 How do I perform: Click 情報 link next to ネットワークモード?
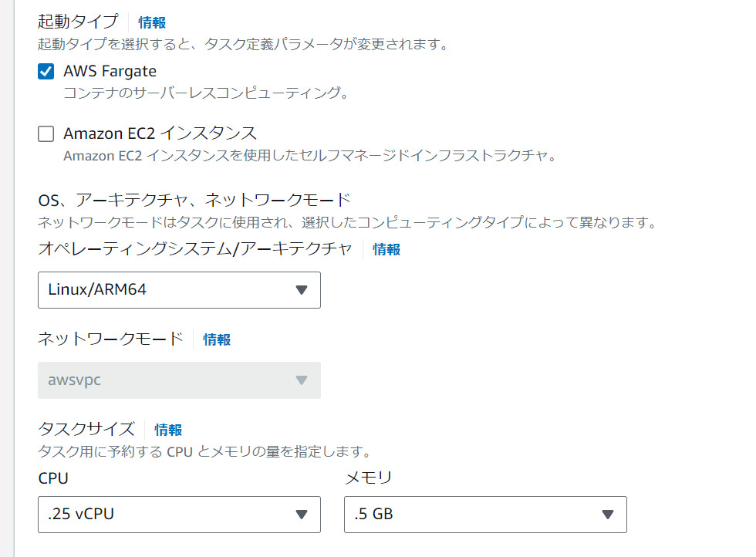click(217, 339)
